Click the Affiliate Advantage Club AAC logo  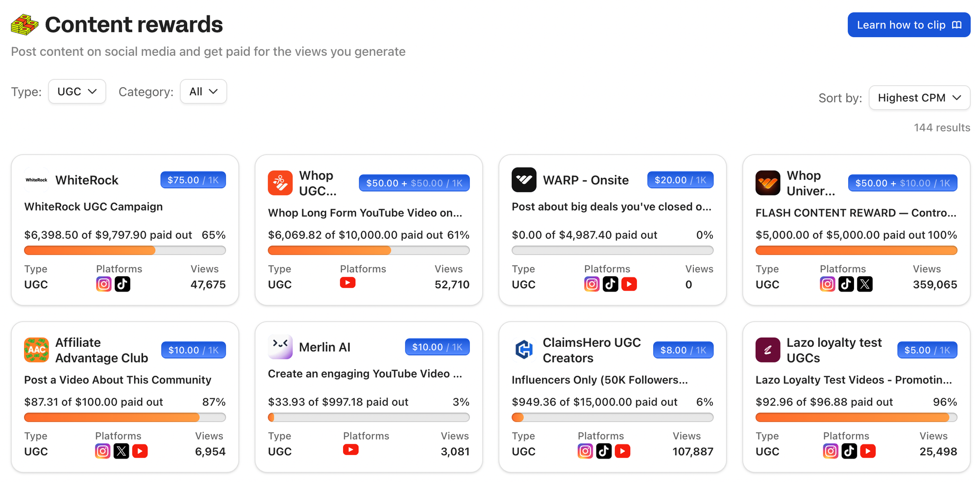tap(36, 350)
